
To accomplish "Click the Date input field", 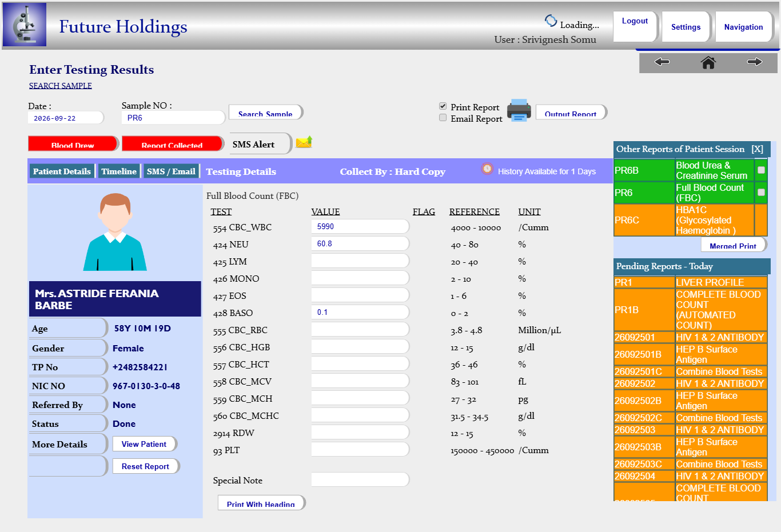I will 66,118.
